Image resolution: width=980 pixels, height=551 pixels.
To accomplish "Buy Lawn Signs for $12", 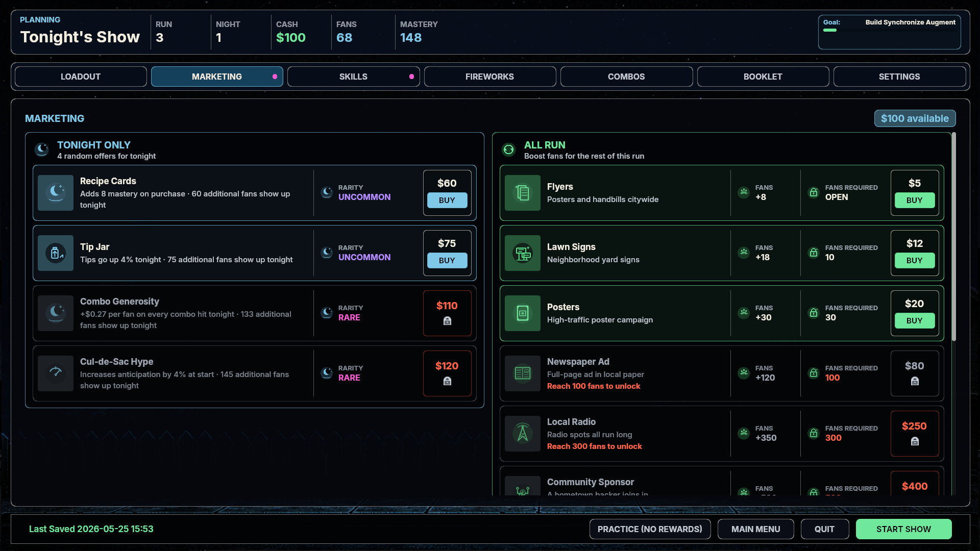I will (915, 261).
